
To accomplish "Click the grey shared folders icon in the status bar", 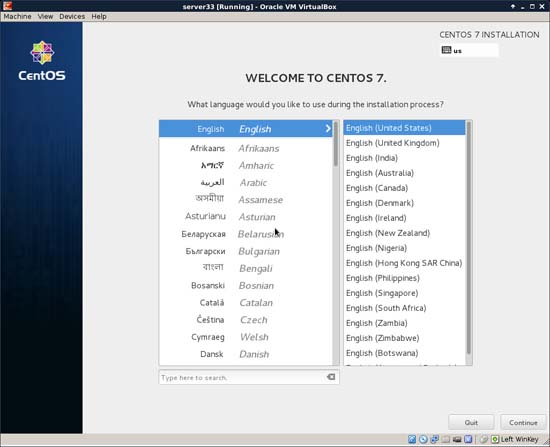I will (x=446, y=439).
